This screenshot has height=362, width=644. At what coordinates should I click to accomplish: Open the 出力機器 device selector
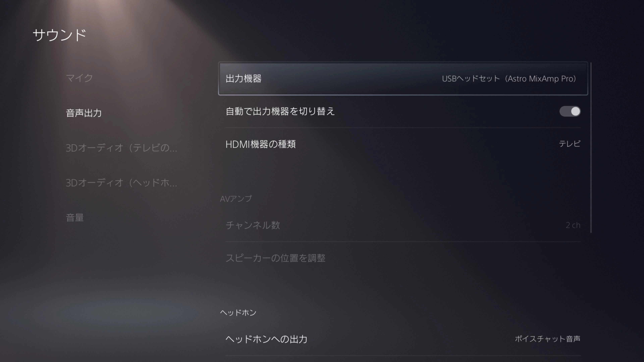pyautogui.click(x=403, y=78)
